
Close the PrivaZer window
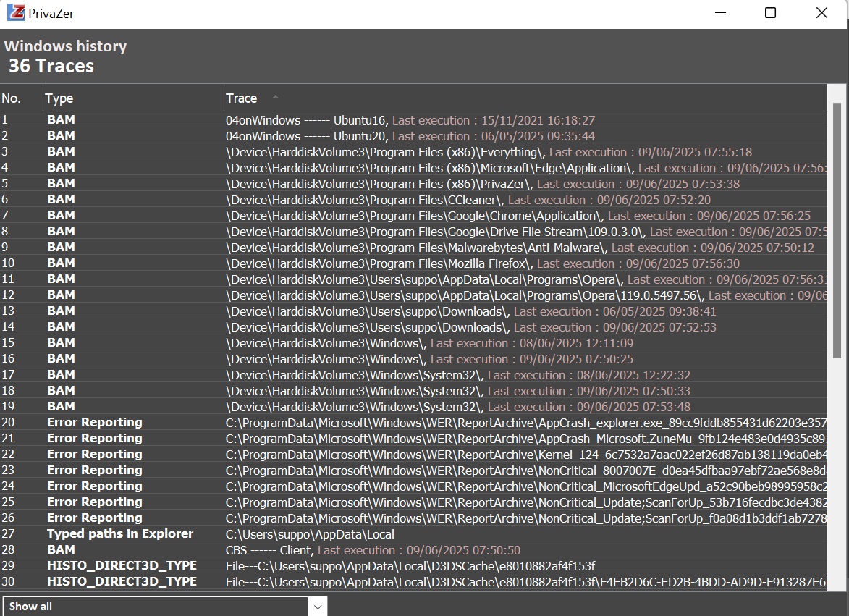click(x=821, y=13)
